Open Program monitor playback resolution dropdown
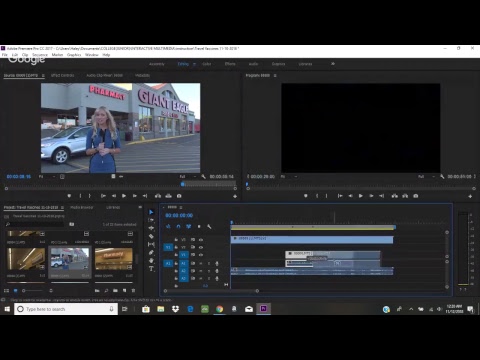 [x=426, y=176]
